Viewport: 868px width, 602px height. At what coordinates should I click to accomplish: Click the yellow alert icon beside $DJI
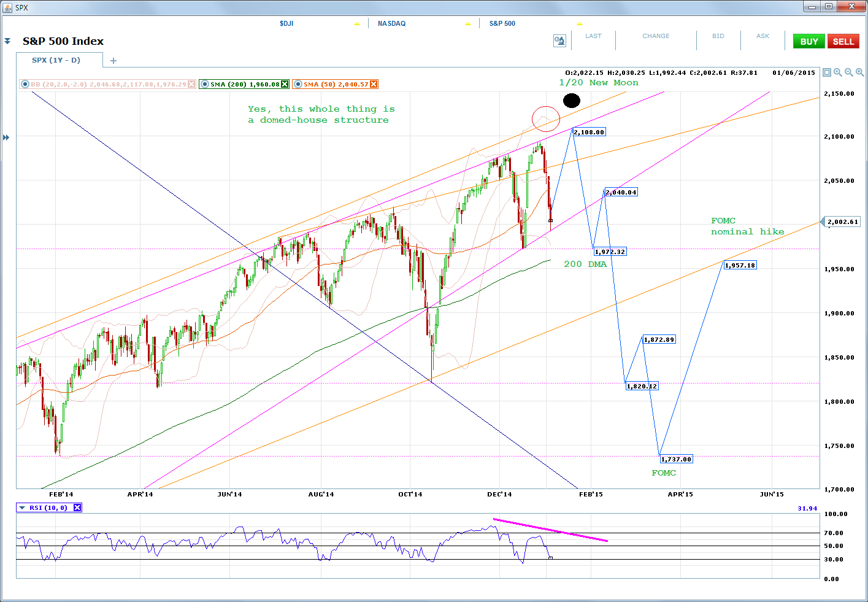(x=357, y=24)
